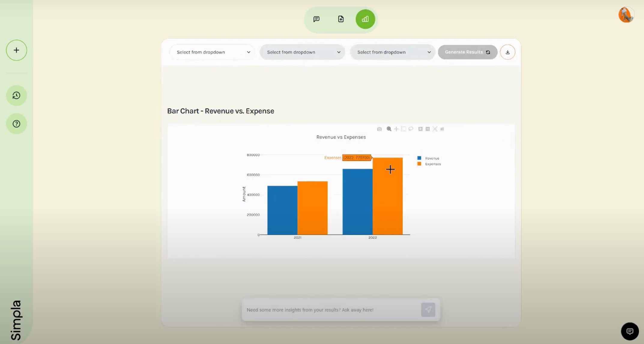
Task: Click the autoscale icon in chart toolbar
Action: point(435,129)
